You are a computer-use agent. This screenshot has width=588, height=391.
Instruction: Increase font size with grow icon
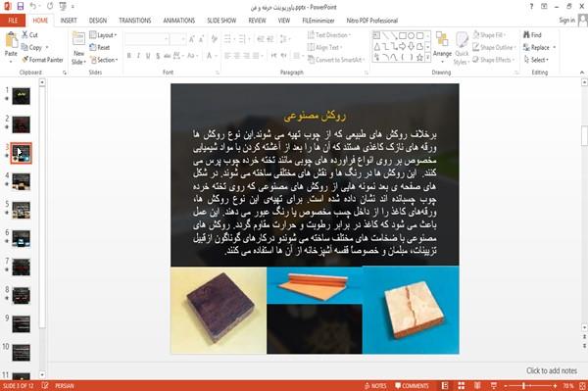pos(192,39)
